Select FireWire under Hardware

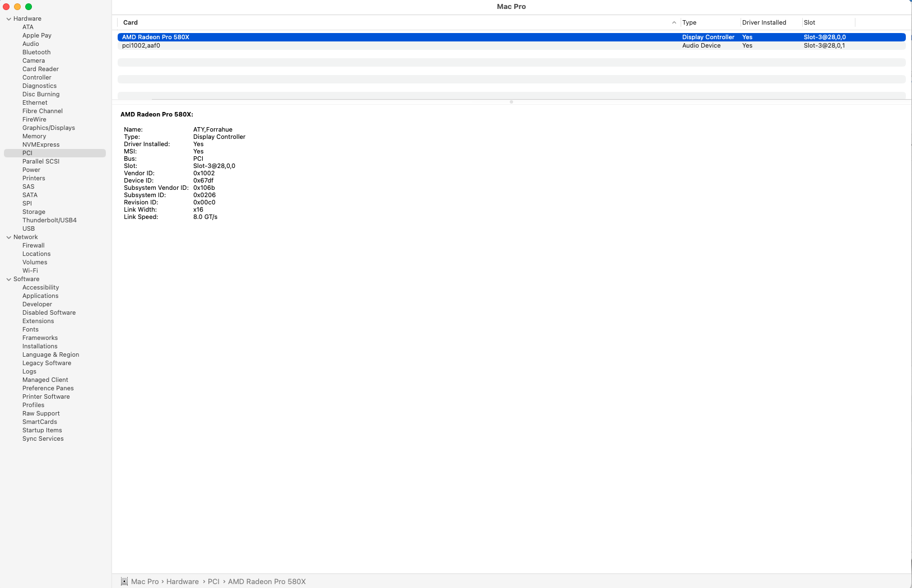pyautogui.click(x=34, y=120)
